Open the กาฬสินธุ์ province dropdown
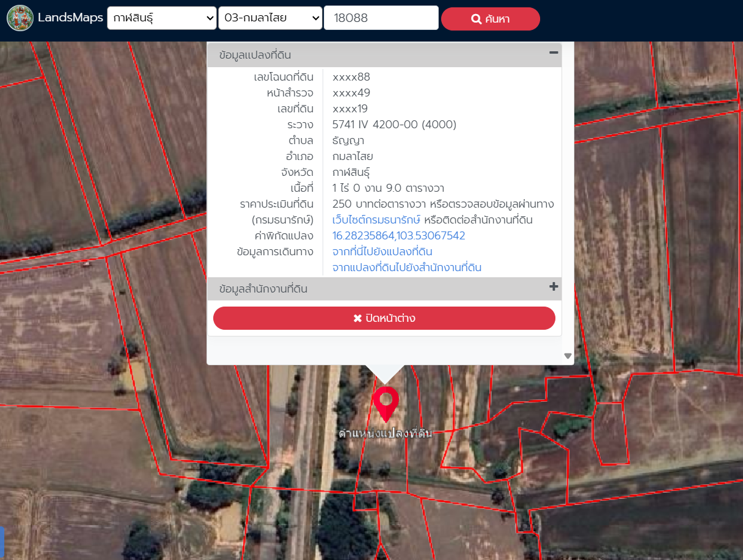 (161, 18)
